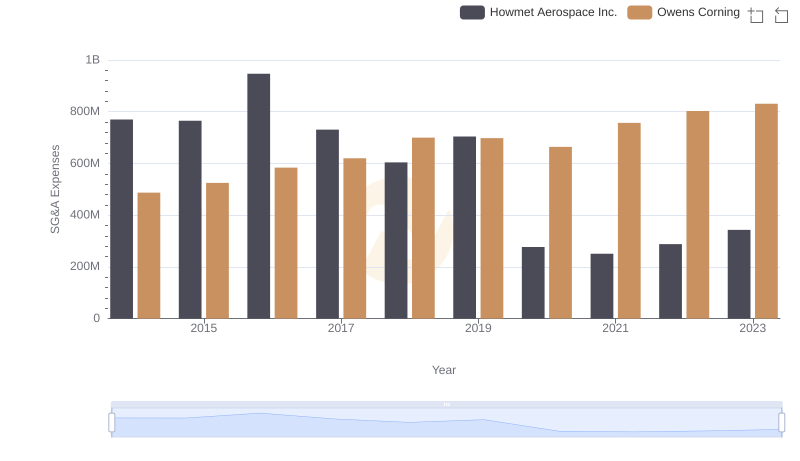Click the 400M y-axis label
800x461 pixels.
pos(85,215)
